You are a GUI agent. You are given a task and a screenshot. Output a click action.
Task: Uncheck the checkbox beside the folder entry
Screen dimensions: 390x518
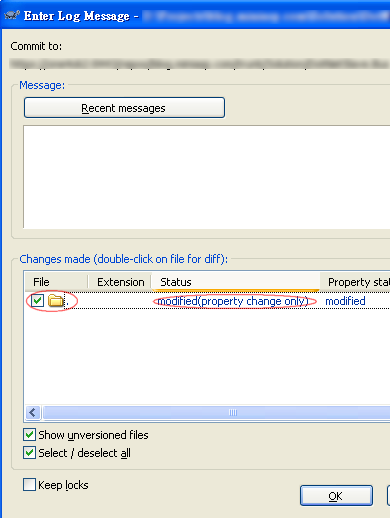click(37, 301)
